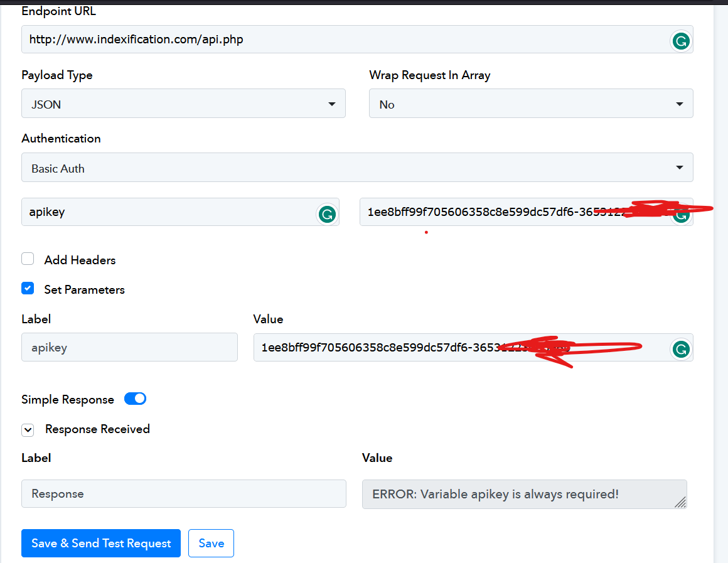Click Grammarly icon in Basic Auth password field
Image resolution: width=728 pixels, height=563 pixels.
(x=681, y=215)
